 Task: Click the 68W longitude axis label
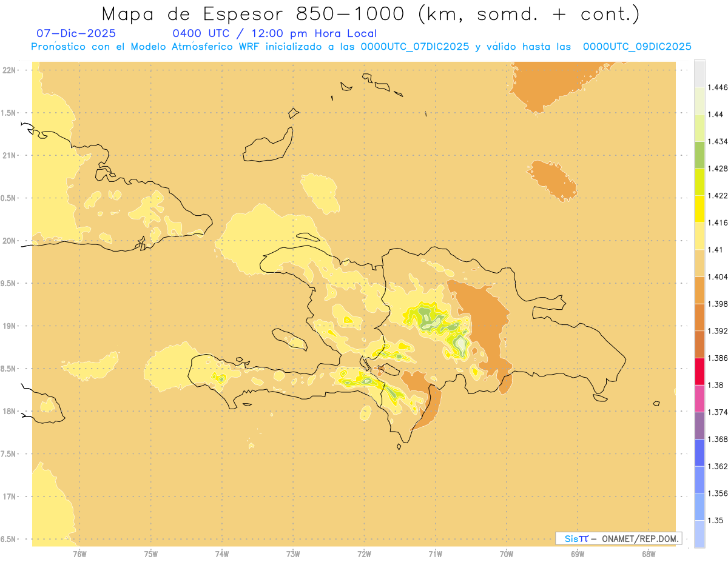[x=649, y=554]
